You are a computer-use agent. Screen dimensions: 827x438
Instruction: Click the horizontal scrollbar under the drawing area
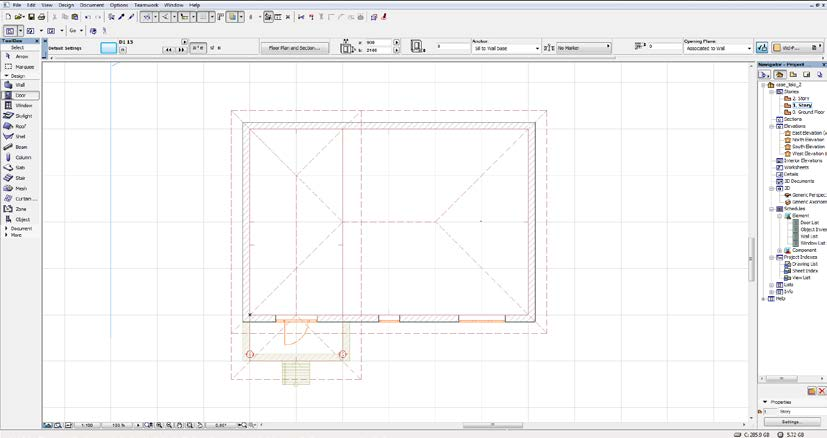(x=493, y=425)
